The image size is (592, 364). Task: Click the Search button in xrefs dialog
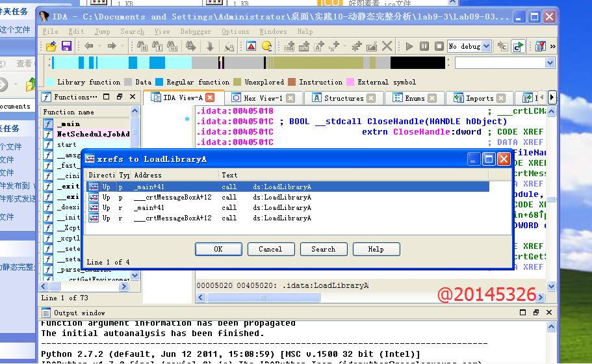pyautogui.click(x=323, y=249)
